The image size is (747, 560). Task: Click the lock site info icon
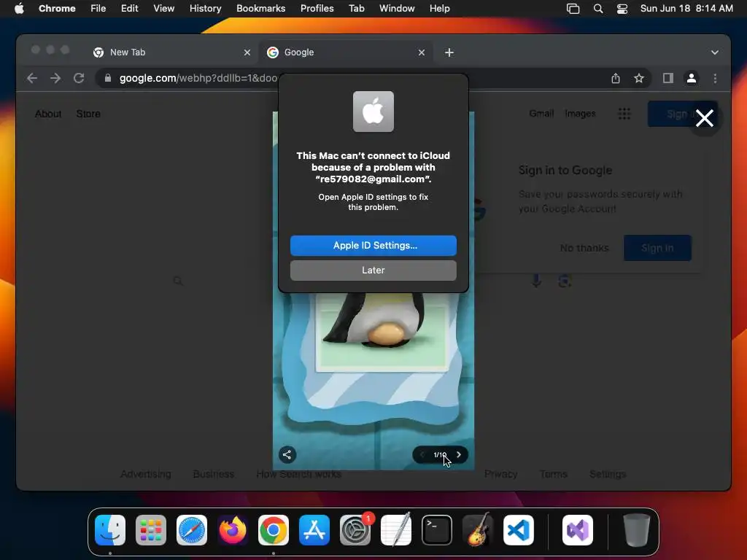click(108, 78)
